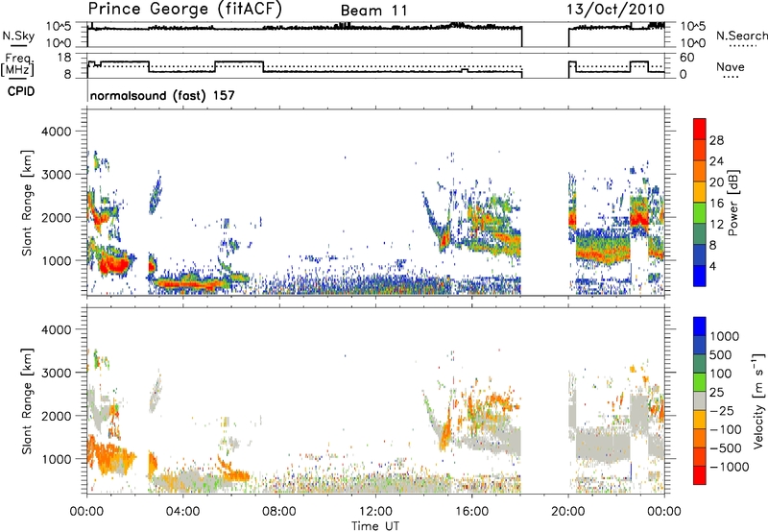Screen dimensions: 768x532
Task: Click the 'CPID' label
Action: tap(21, 91)
